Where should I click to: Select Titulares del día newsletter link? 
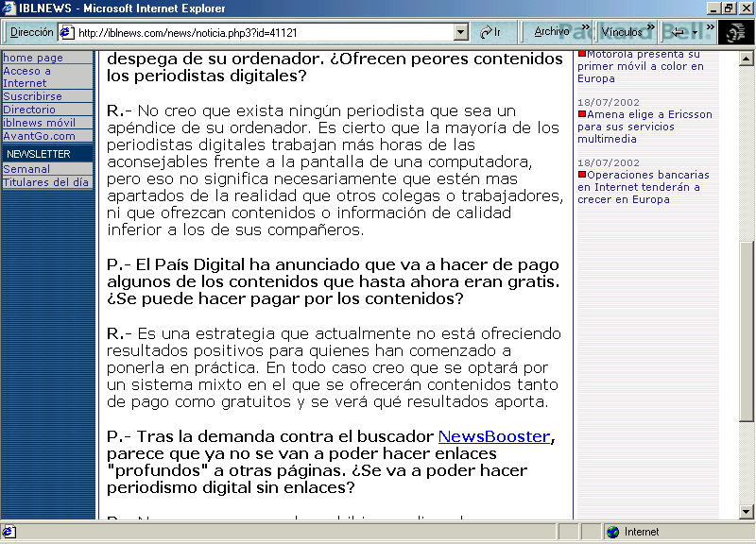[45, 182]
